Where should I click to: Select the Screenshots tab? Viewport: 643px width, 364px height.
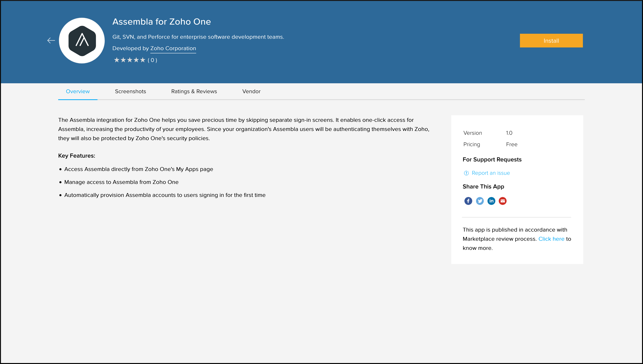(x=130, y=91)
